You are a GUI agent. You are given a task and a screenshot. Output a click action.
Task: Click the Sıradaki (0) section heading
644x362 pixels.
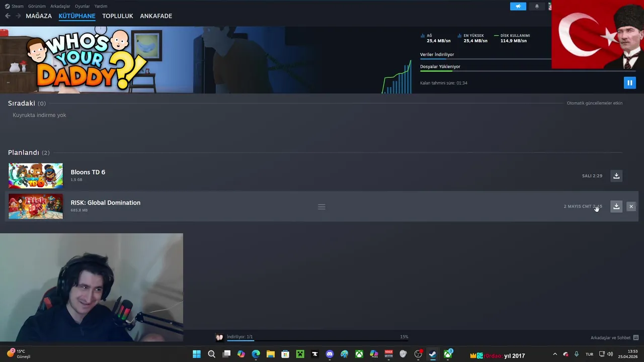click(x=27, y=103)
